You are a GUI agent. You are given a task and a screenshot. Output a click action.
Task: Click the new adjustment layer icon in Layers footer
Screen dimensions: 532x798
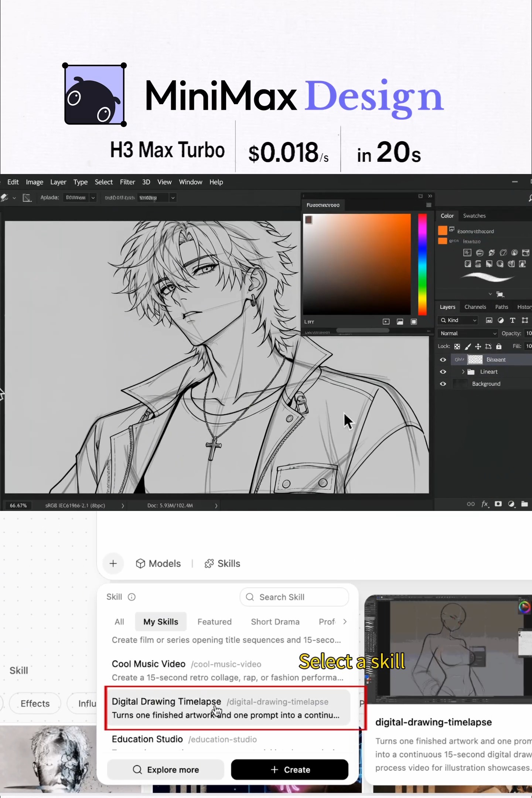512,504
